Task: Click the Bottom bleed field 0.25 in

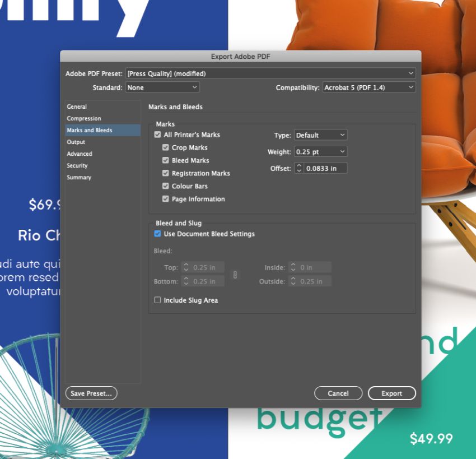Action: 208,281
